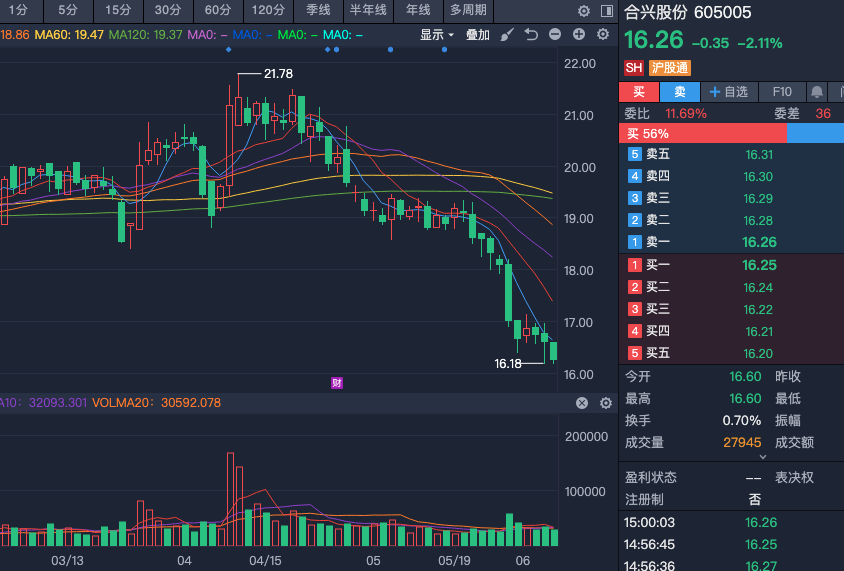
Task: Set price alert bell icon
Action: (817, 92)
